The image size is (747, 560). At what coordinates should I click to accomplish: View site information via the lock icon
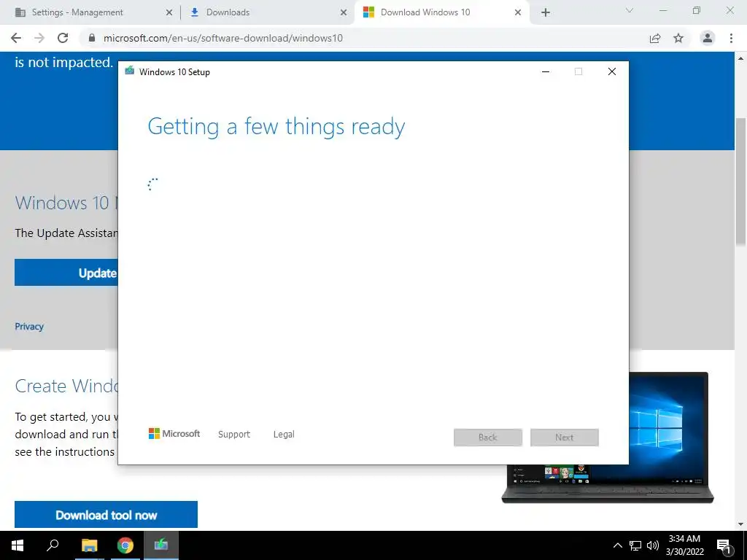(92, 38)
